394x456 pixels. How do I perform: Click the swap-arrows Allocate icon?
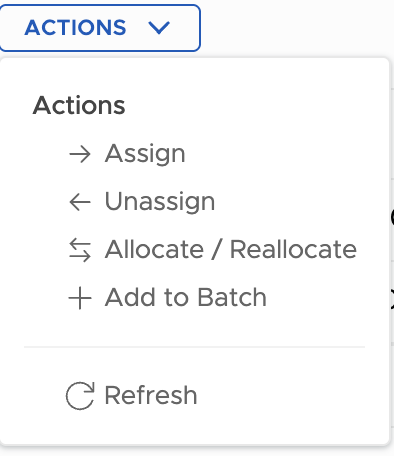click(x=80, y=250)
